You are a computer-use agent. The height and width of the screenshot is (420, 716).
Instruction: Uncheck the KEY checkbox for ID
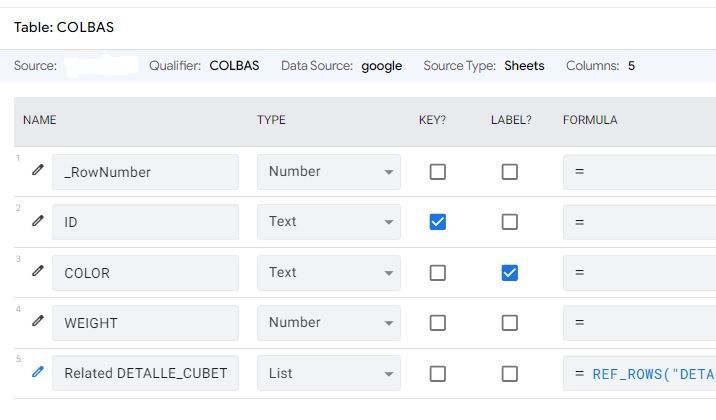437,222
